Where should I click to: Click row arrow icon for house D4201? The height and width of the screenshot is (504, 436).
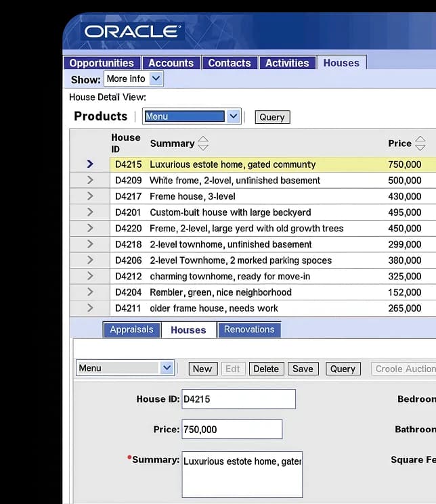pos(90,212)
